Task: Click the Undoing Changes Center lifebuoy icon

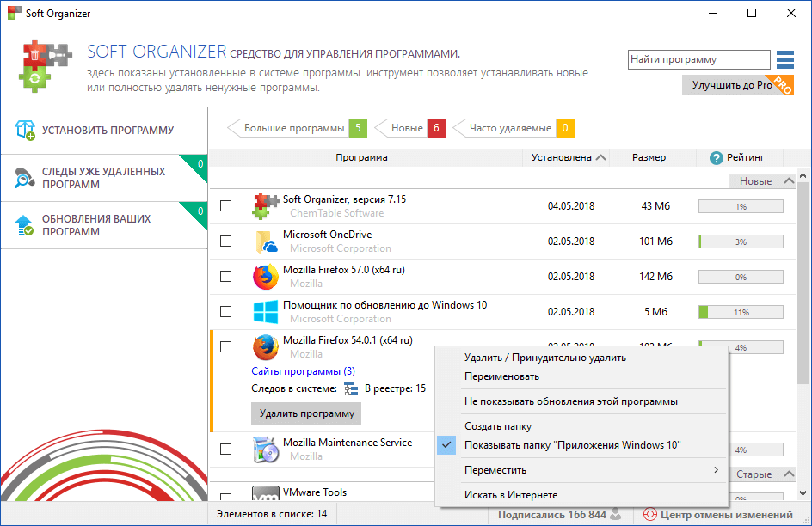Action: pyautogui.click(x=649, y=514)
